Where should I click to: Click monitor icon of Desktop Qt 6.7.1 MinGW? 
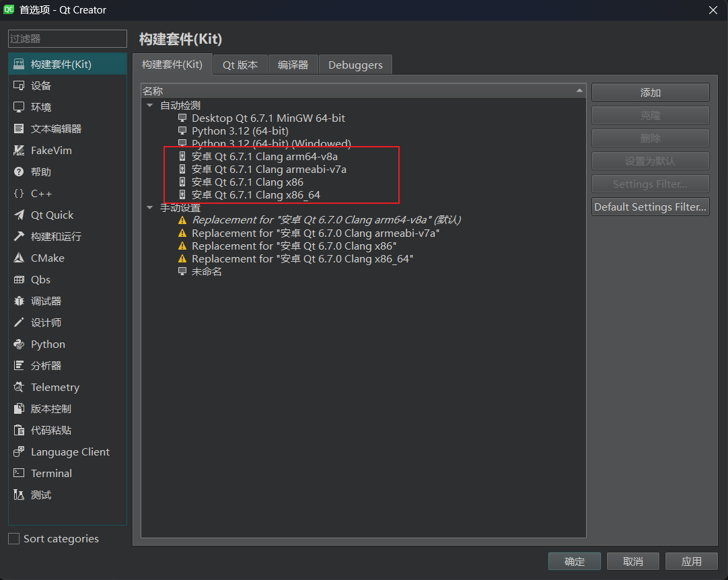pyautogui.click(x=182, y=118)
